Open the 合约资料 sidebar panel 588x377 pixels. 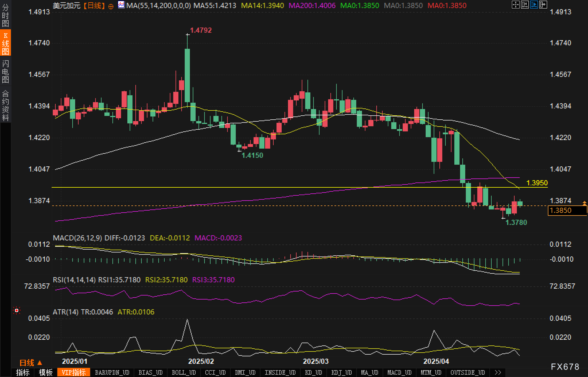5,105
